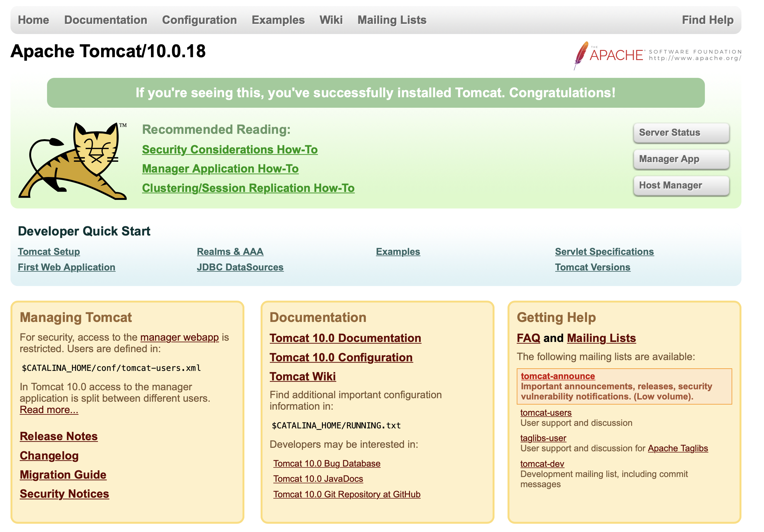Image resolution: width=764 pixels, height=532 pixels.
Task: Click the Host Manager button
Action: [x=681, y=185]
